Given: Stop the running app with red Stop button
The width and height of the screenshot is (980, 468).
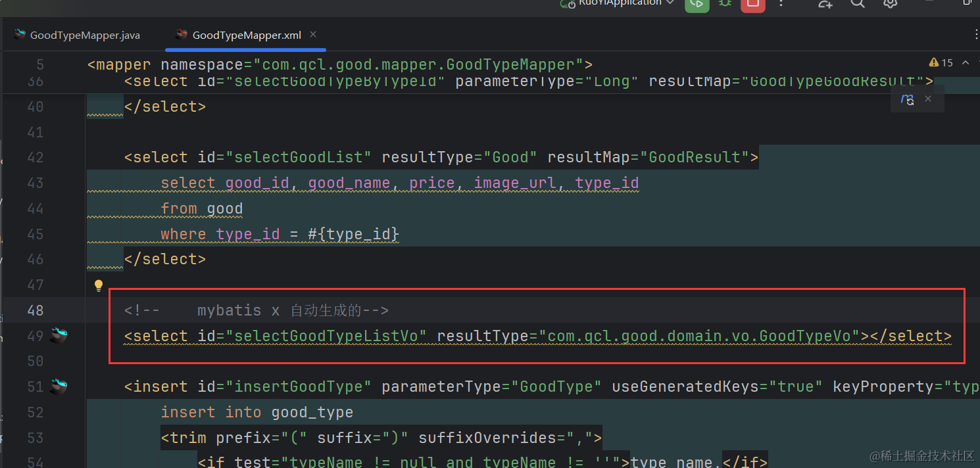Looking at the screenshot, I should tap(753, 4).
